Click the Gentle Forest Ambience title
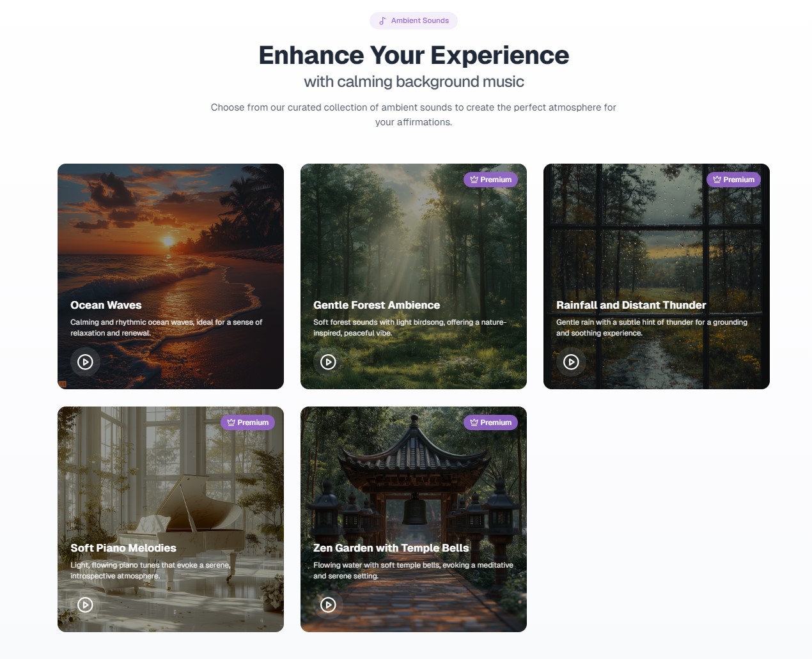Screen dimensions: 812x659 click(x=376, y=306)
